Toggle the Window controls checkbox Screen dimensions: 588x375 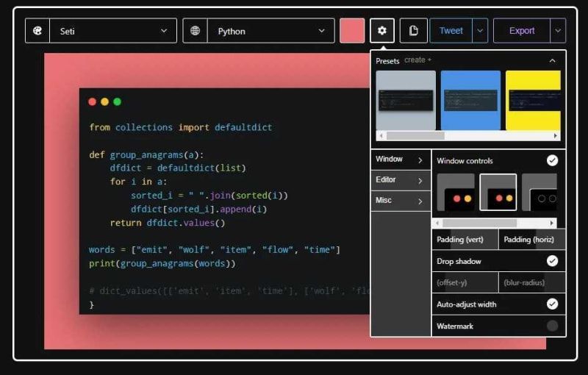tap(552, 160)
